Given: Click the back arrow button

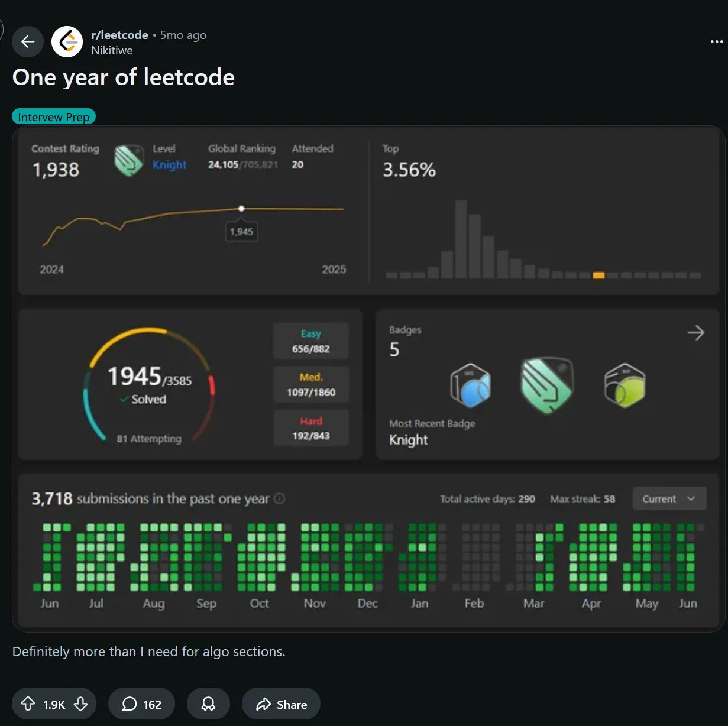Looking at the screenshot, I should 28,42.
